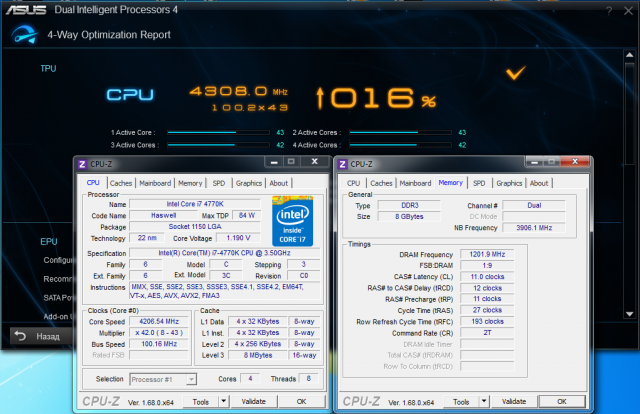Minimize the right CPU-Z window
Viewport: 640px width, 414px height.
pyautogui.click(x=534, y=162)
